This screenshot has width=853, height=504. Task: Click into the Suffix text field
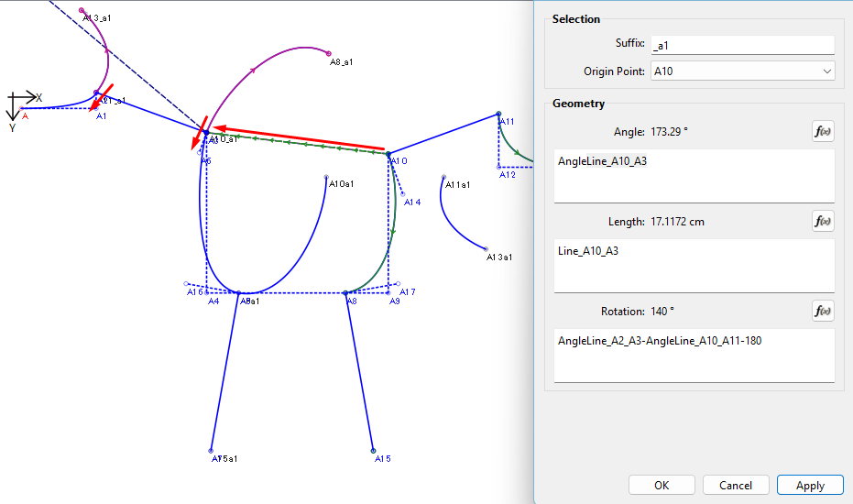pyautogui.click(x=742, y=44)
